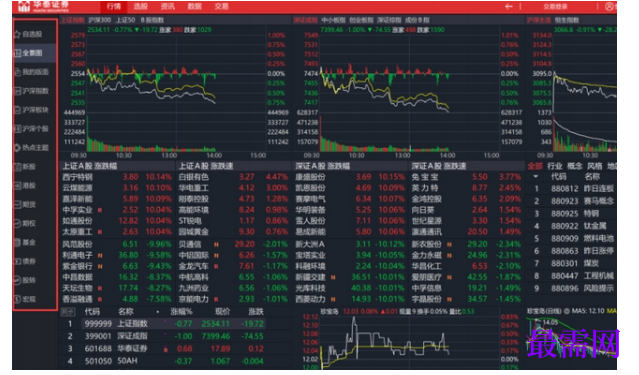
Task: Open 新股 sidebar icon
Action: [18, 167]
